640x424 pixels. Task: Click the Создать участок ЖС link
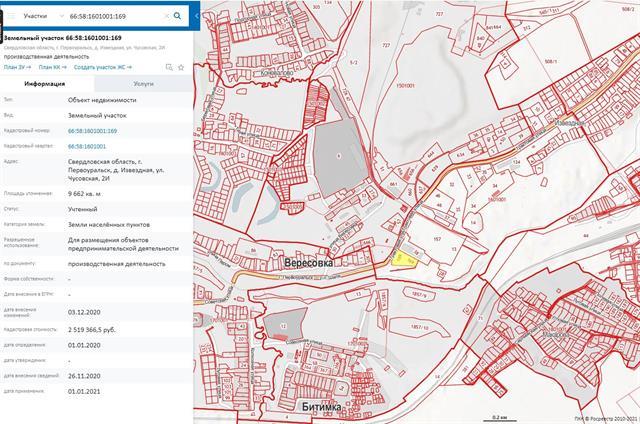tap(103, 67)
